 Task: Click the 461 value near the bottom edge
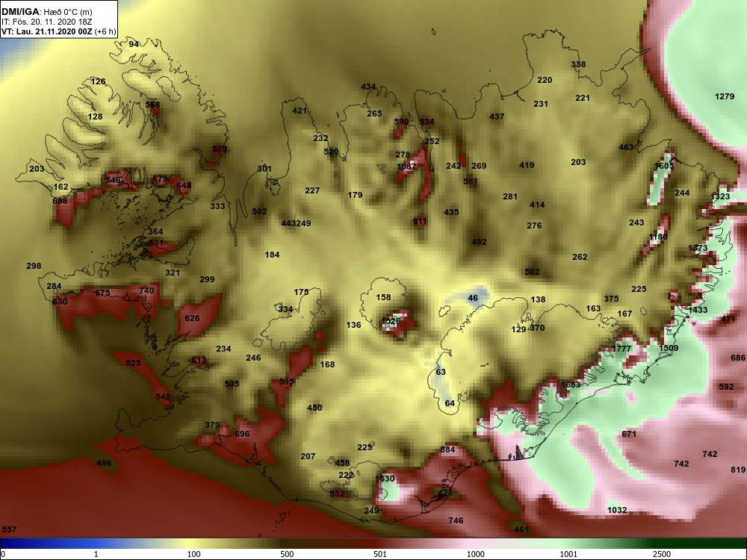[x=521, y=529]
